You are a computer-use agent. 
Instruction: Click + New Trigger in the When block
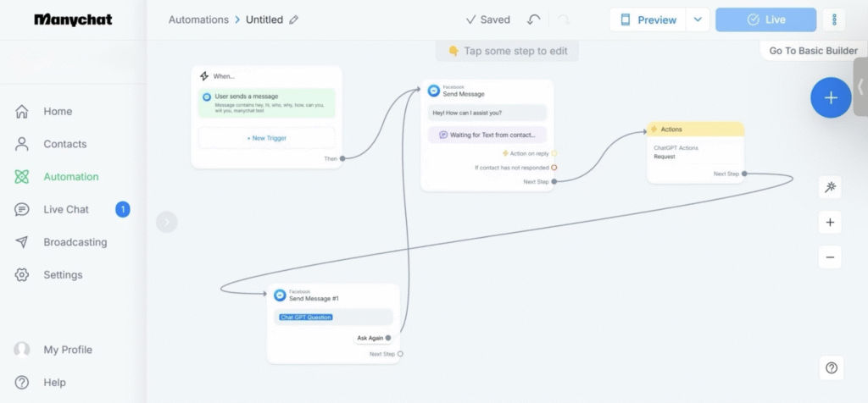click(x=266, y=137)
